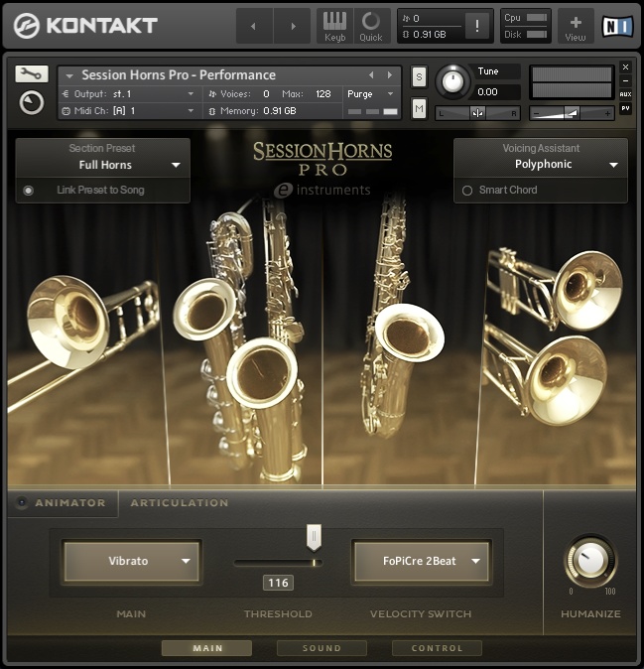The height and width of the screenshot is (669, 644).
Task: Click the wrench edit instrument icon
Action: point(32,73)
